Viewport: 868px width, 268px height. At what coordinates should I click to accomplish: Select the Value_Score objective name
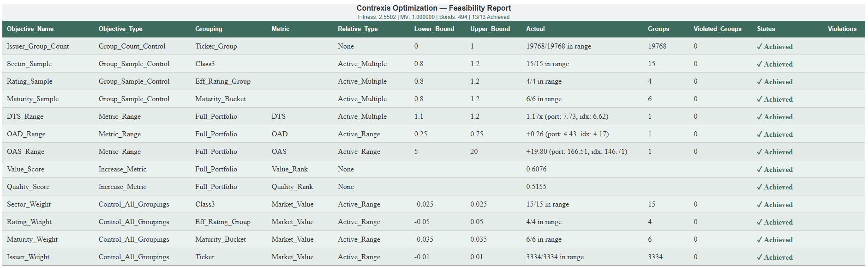pyautogui.click(x=25, y=169)
